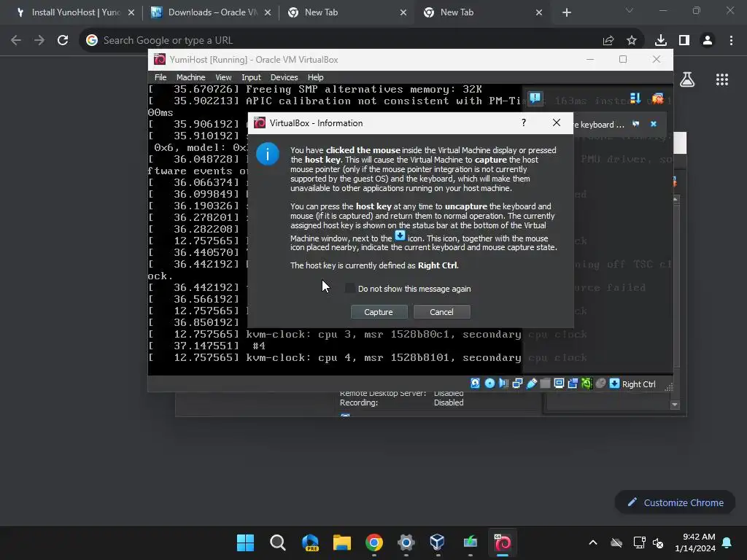Click the Right Ctrl host key label

(638, 384)
